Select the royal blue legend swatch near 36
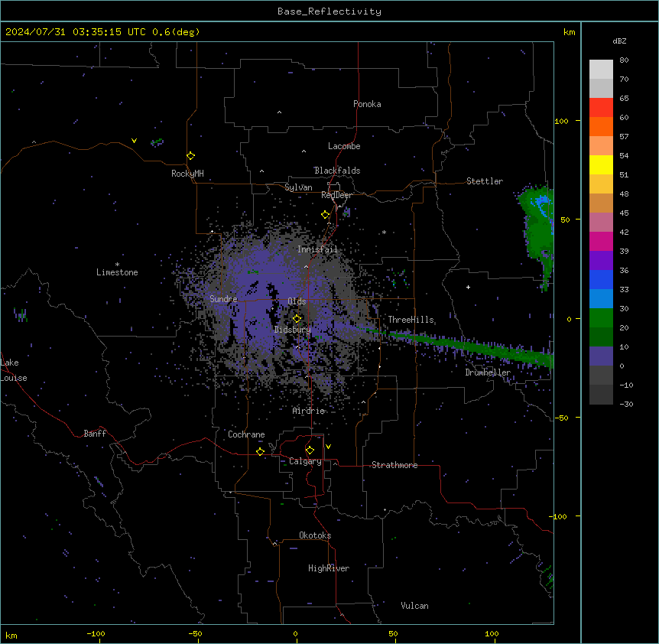 click(x=601, y=279)
